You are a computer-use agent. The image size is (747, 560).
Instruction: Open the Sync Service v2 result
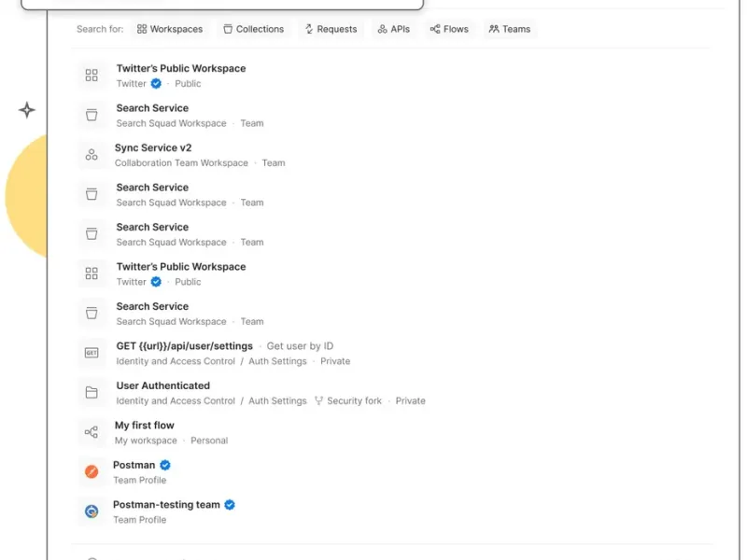pos(153,148)
